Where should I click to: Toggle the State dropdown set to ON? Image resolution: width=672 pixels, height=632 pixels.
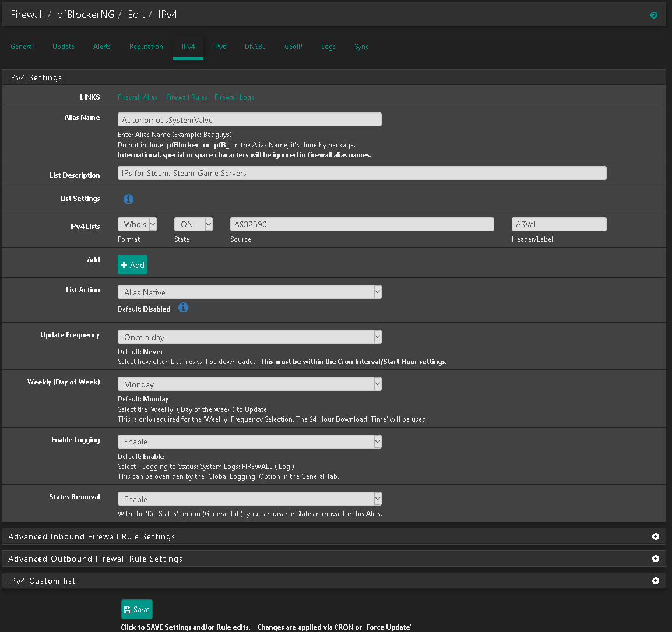coord(193,224)
